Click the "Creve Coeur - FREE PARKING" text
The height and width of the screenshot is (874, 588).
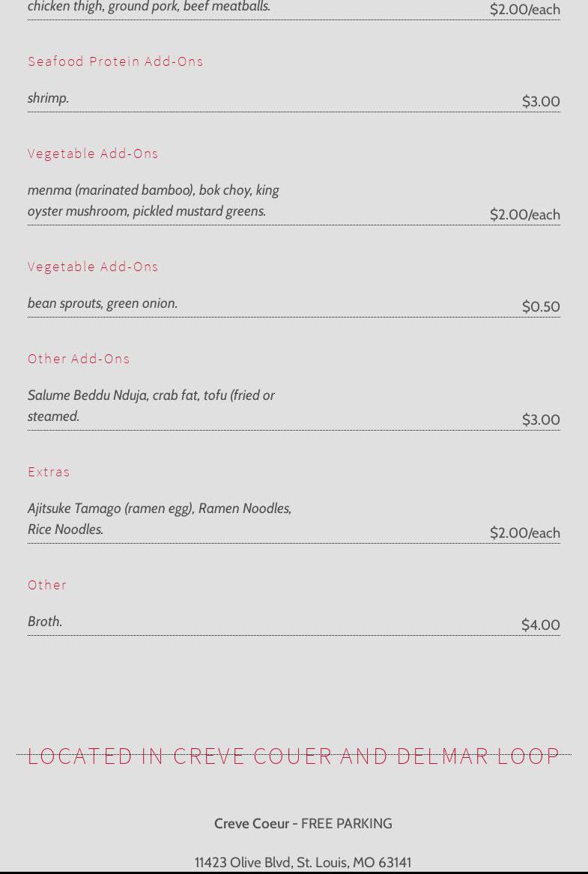[x=303, y=823]
